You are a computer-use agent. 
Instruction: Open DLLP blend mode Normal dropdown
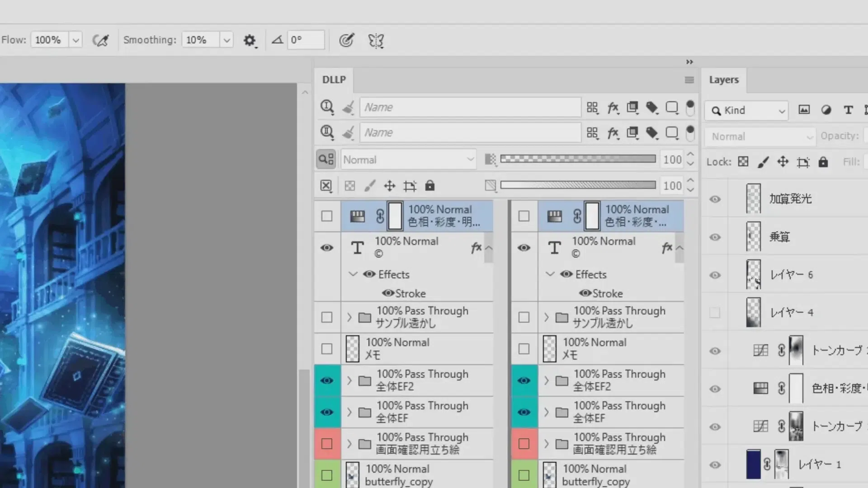point(408,160)
